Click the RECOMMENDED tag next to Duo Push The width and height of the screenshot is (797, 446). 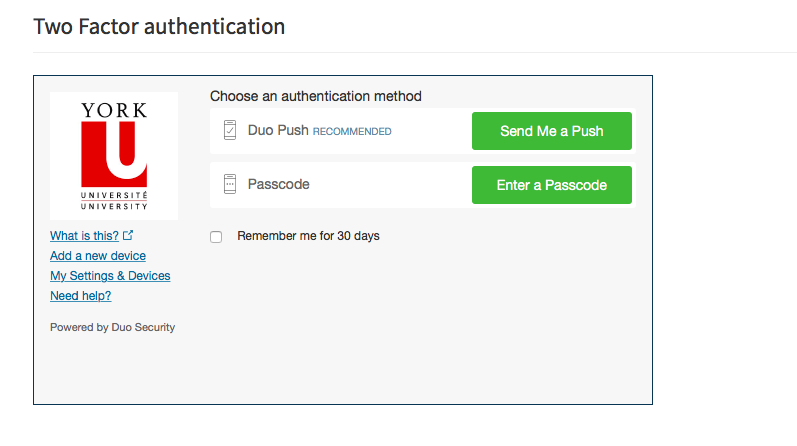[352, 132]
